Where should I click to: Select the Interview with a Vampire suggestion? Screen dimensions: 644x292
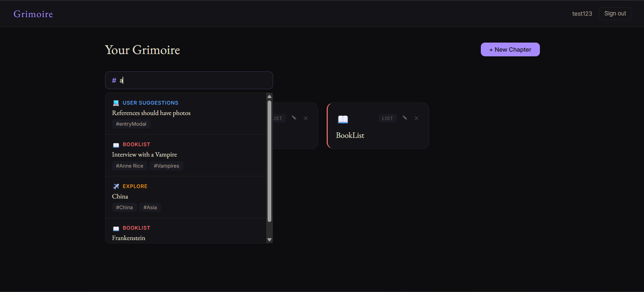144,155
